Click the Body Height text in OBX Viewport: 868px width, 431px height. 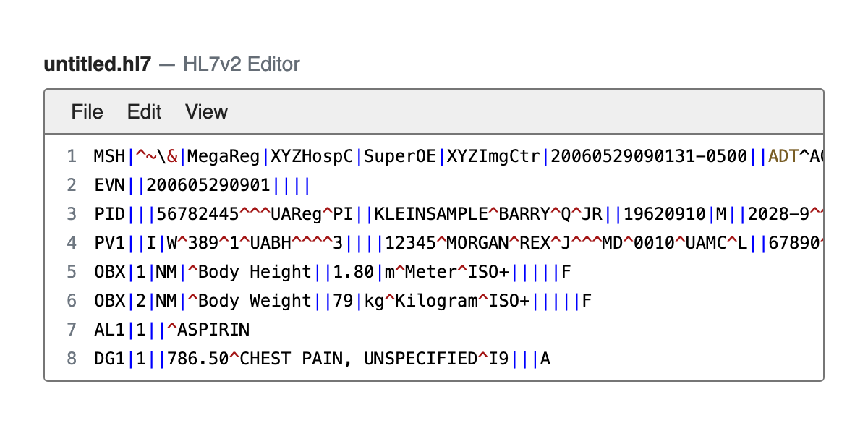pos(255,272)
